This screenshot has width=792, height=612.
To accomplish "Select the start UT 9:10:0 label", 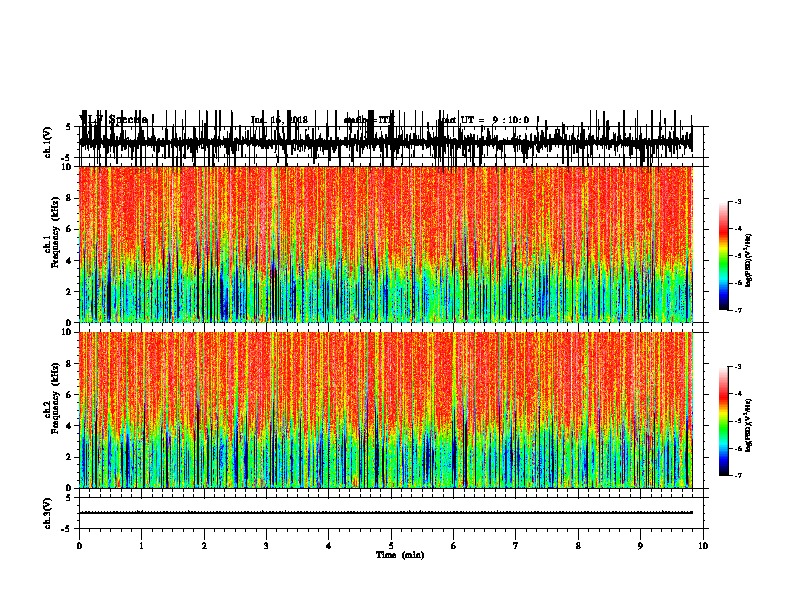I will 484,120.
